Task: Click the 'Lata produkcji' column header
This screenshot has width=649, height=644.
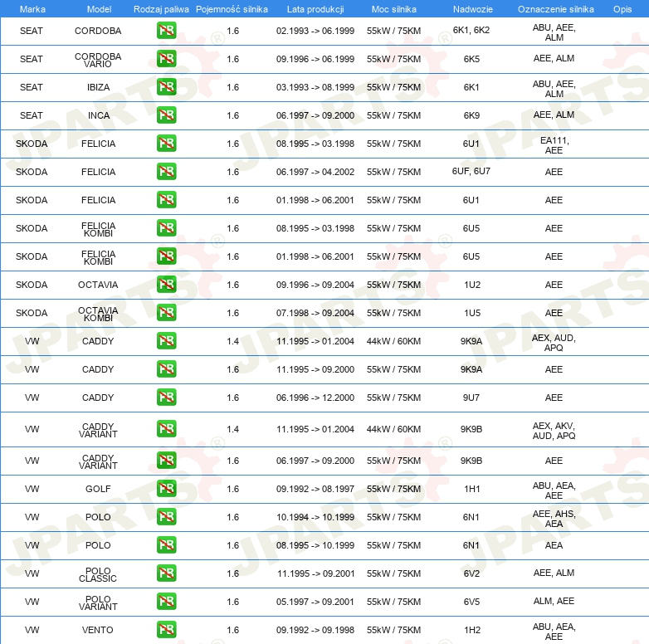Action: 315,9
